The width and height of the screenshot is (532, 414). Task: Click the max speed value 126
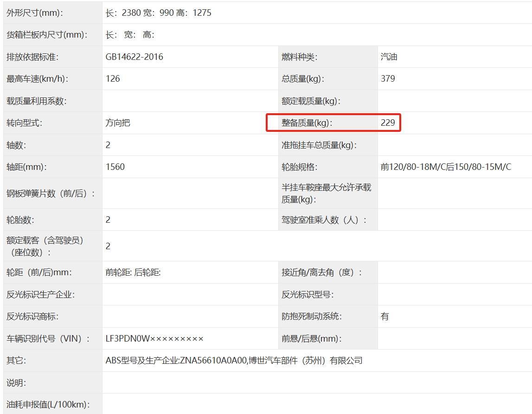113,79
